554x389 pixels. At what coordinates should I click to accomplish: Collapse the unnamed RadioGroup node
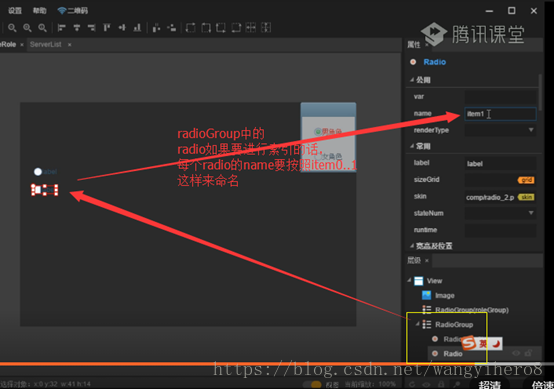point(417,324)
